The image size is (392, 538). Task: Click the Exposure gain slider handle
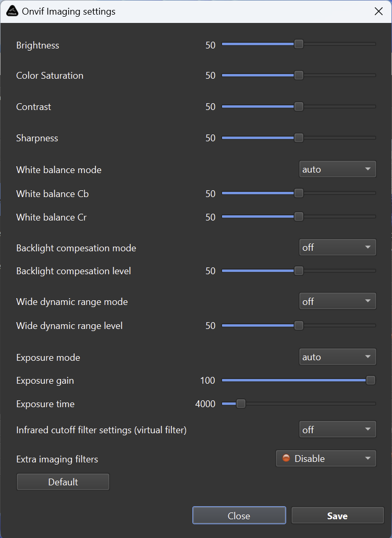[371, 380]
